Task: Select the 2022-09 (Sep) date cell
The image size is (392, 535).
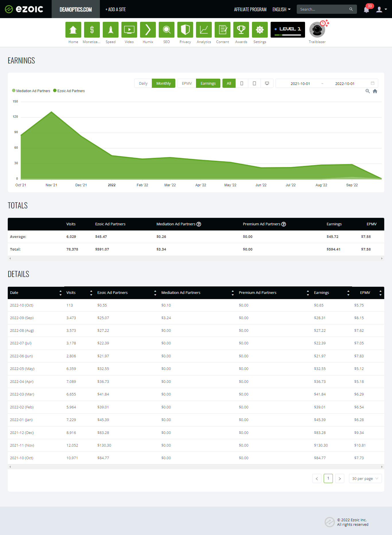Action: point(22,318)
